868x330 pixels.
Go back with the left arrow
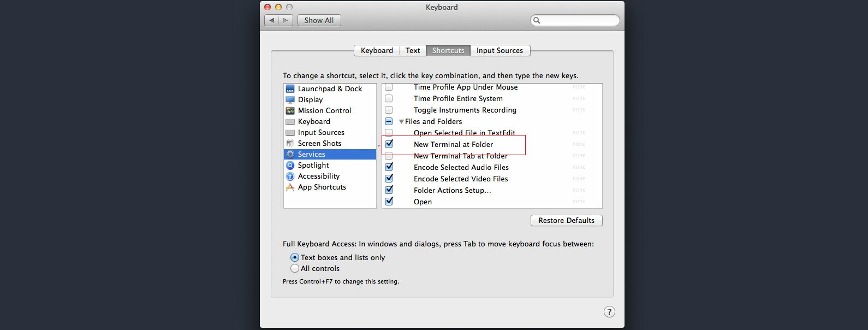[272, 20]
